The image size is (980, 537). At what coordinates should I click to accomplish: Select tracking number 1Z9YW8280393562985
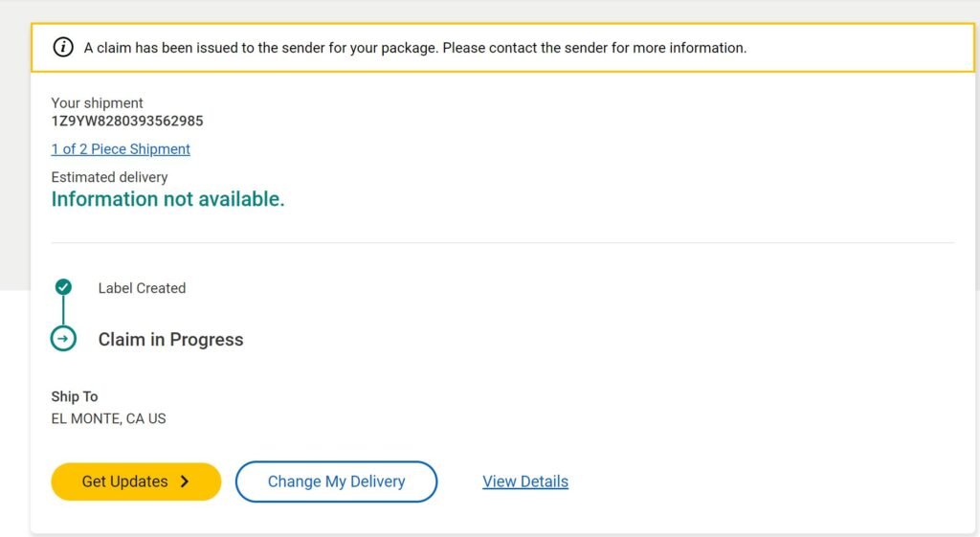point(127,122)
